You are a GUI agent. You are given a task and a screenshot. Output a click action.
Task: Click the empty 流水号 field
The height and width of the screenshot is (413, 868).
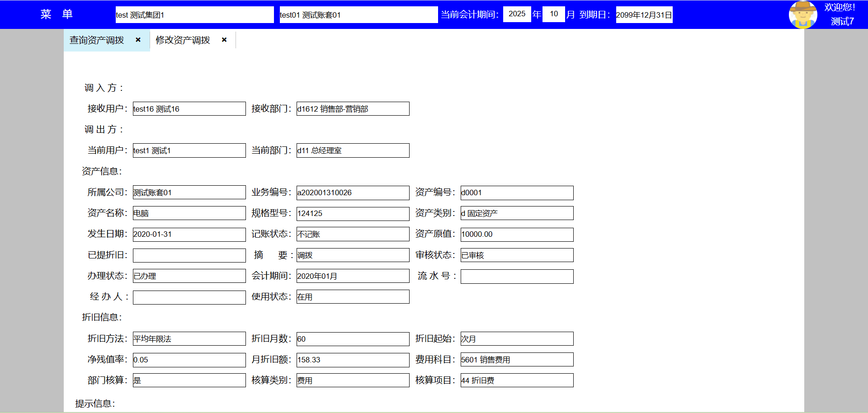[x=517, y=277]
